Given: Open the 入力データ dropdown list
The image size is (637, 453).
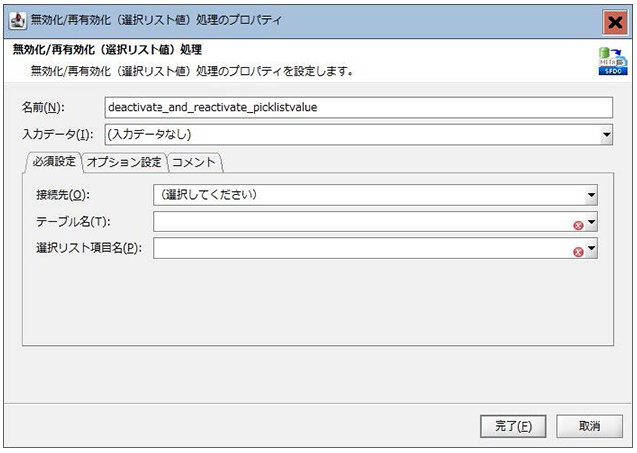Looking at the screenshot, I should click(606, 134).
